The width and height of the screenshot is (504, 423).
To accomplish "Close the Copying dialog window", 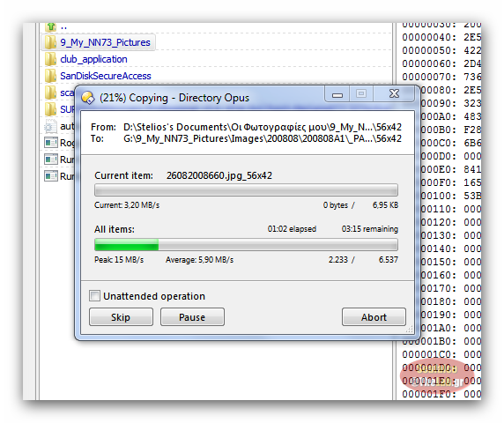I will point(394,94).
